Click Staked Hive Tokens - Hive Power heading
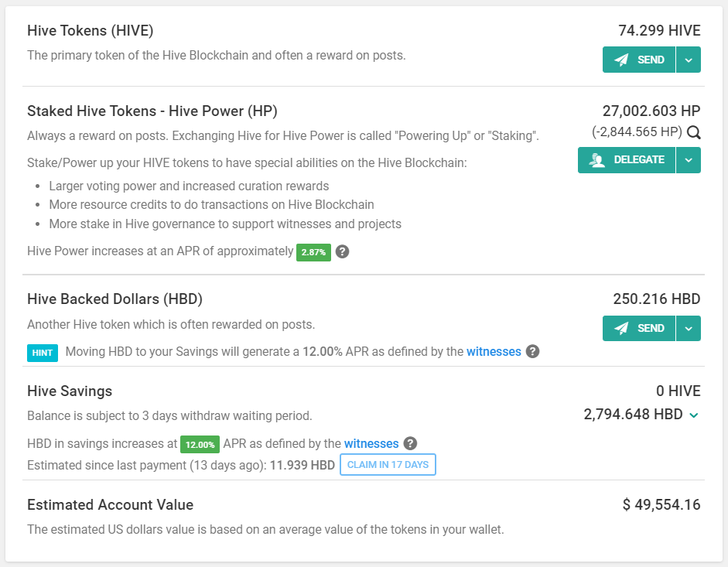 152,111
